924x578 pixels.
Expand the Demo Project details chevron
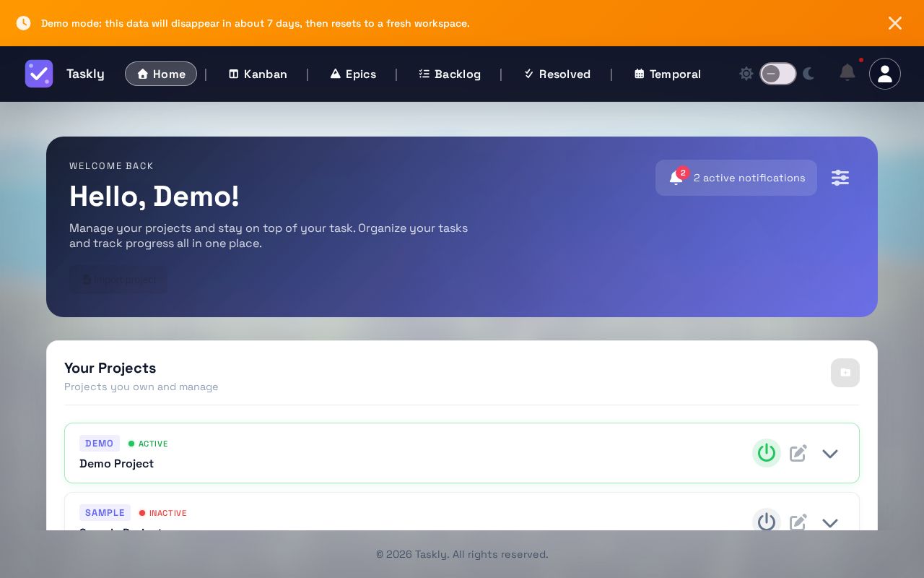pos(830,454)
